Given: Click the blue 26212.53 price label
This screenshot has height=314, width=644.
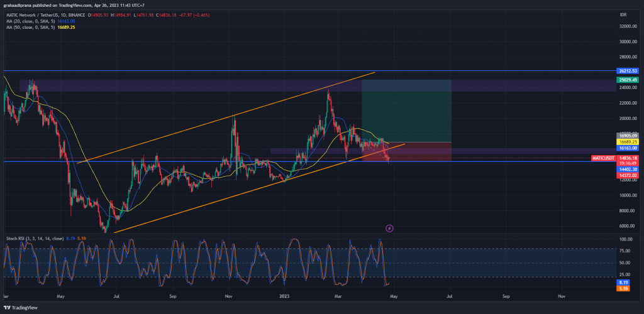Looking at the screenshot, I should point(627,70).
